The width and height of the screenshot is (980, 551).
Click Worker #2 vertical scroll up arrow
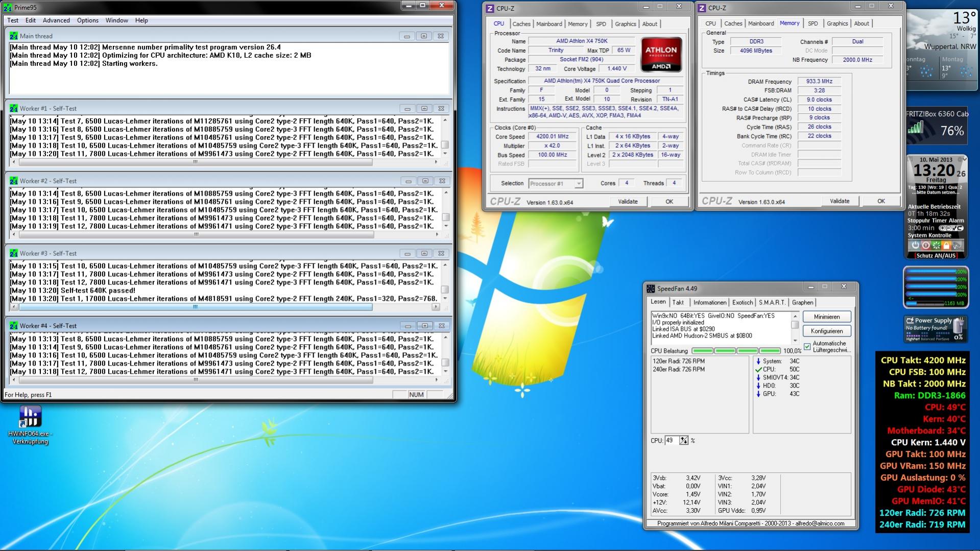click(446, 193)
